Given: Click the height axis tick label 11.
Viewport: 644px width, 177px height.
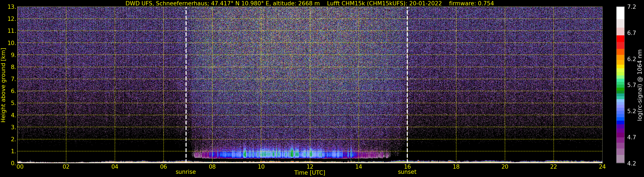Looking at the screenshot, I should (x=12, y=31).
